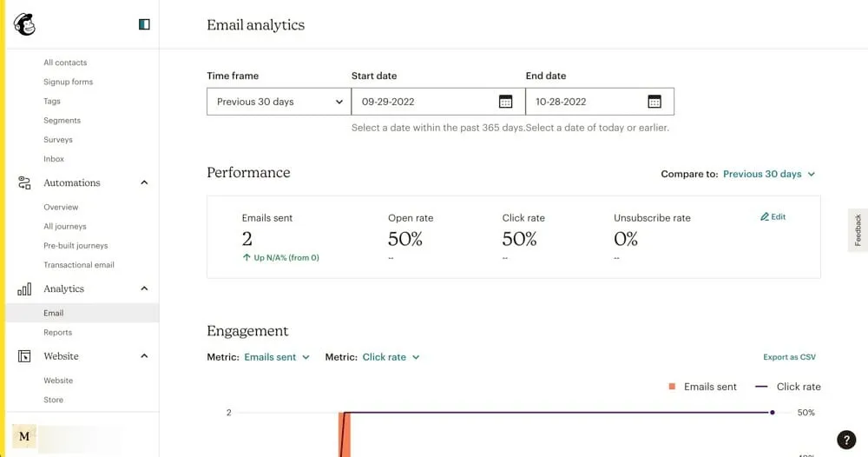Click Export as CSV link

point(789,357)
